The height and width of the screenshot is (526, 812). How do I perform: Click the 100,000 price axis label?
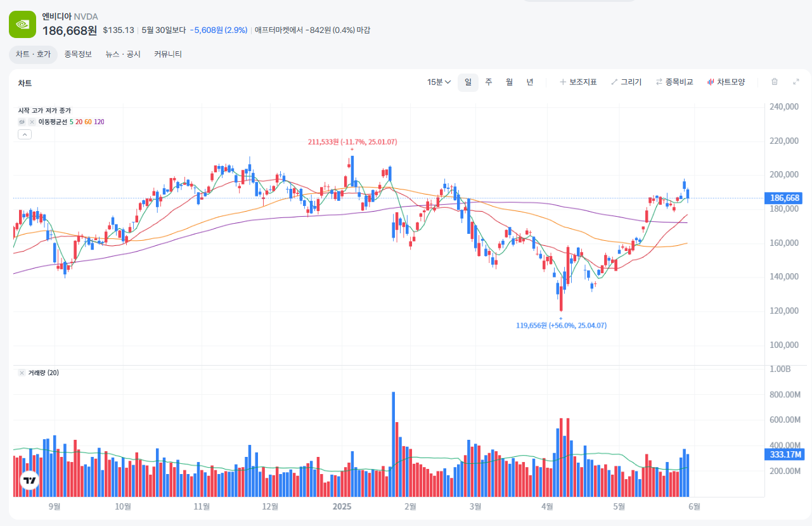click(784, 345)
